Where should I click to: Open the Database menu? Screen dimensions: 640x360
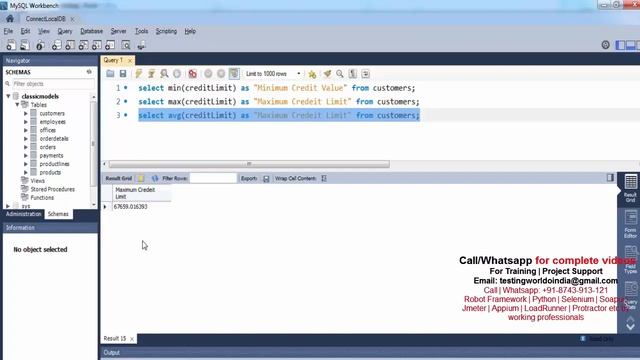(x=91, y=31)
